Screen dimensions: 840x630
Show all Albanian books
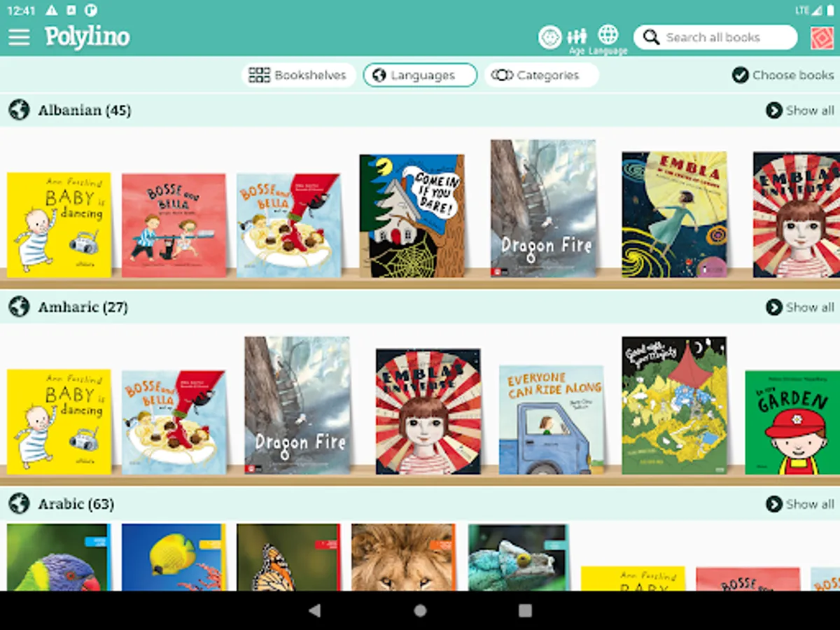800,110
